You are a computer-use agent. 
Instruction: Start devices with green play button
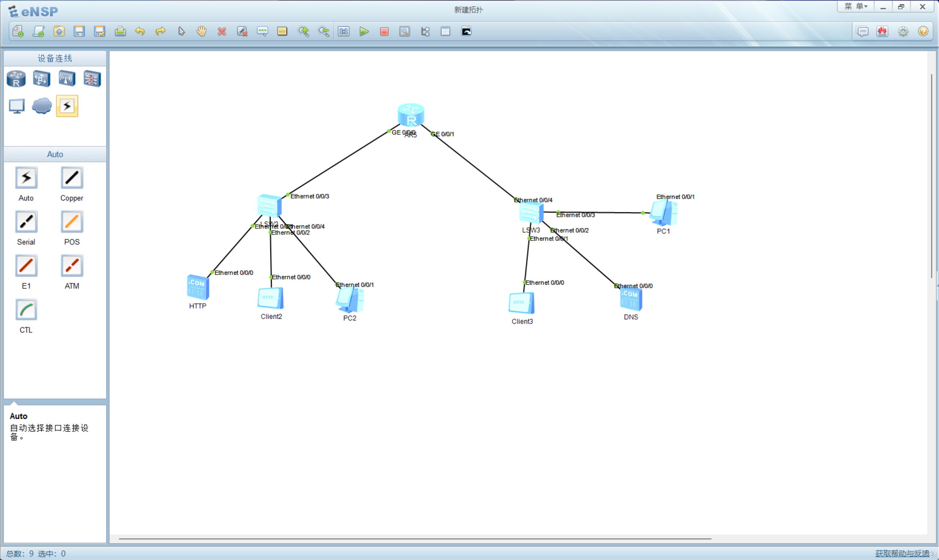(364, 31)
